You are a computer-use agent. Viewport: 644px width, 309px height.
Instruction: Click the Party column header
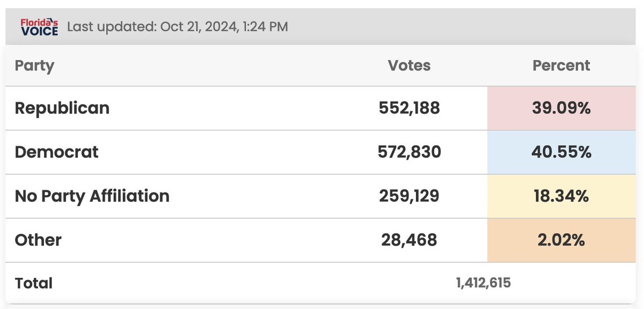34,66
